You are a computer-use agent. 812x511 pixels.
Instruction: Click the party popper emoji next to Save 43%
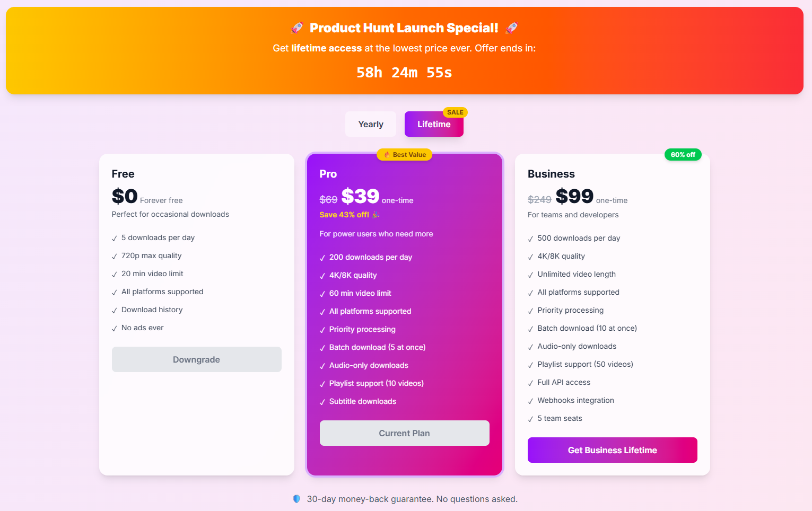click(374, 215)
